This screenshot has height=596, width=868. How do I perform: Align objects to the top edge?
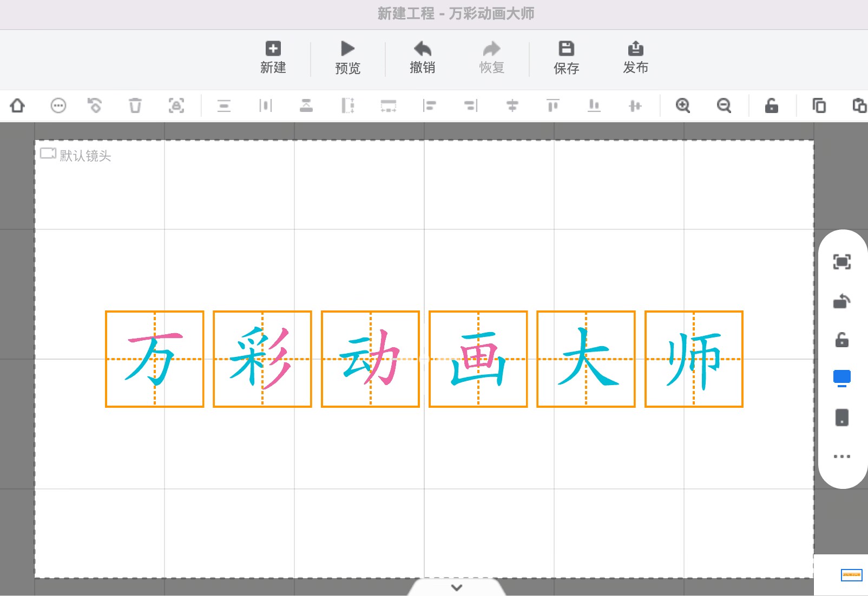553,105
